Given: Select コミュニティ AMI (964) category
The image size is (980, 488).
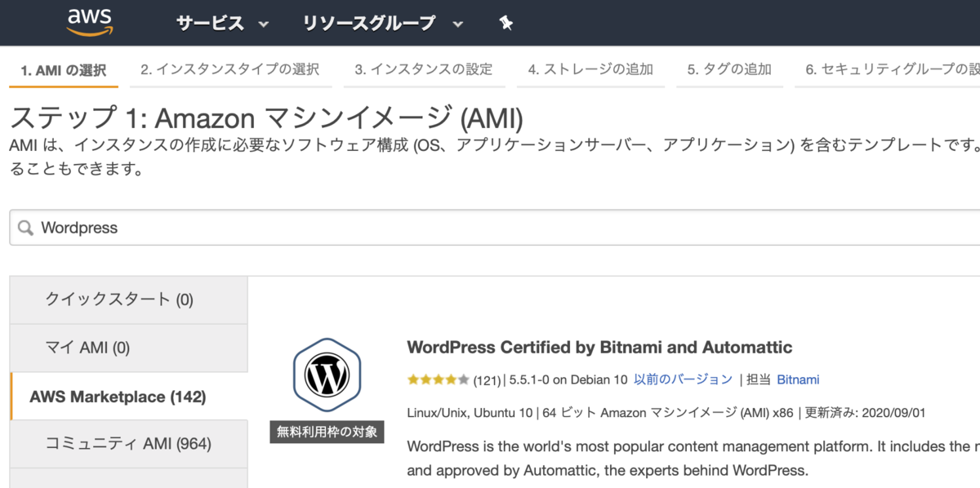Looking at the screenshot, I should click(x=129, y=444).
